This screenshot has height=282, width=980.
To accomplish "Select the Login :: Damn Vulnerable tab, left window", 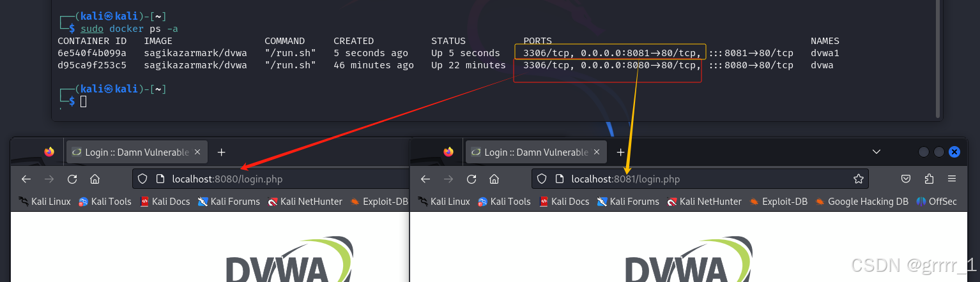I will (137, 152).
